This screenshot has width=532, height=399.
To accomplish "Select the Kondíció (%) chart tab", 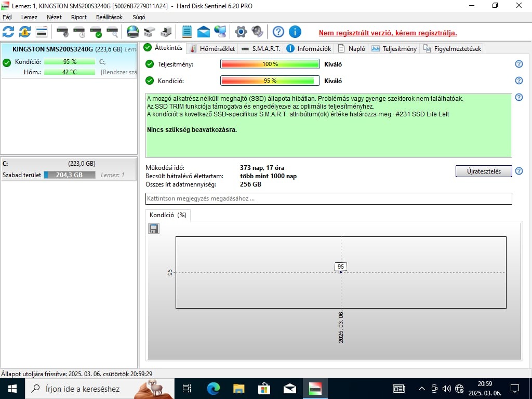I will pyautogui.click(x=168, y=215).
